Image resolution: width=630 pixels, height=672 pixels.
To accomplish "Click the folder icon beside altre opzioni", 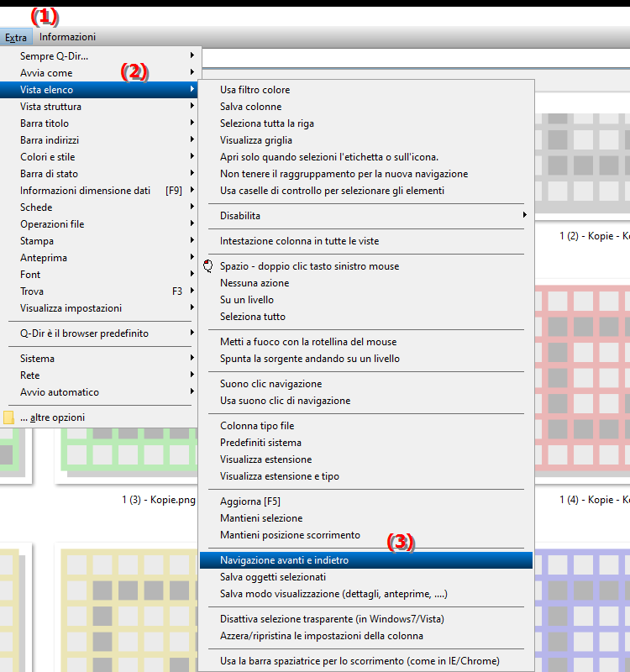I will tap(8, 417).
